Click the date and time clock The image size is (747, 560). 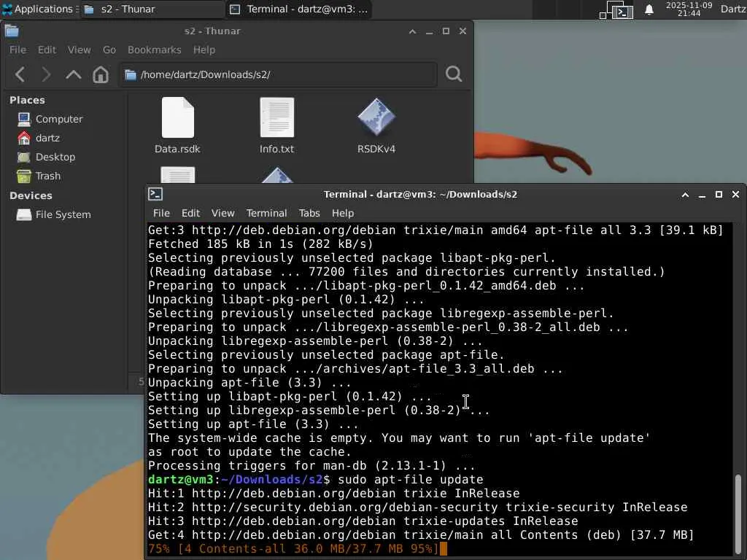pyautogui.click(x=689, y=9)
